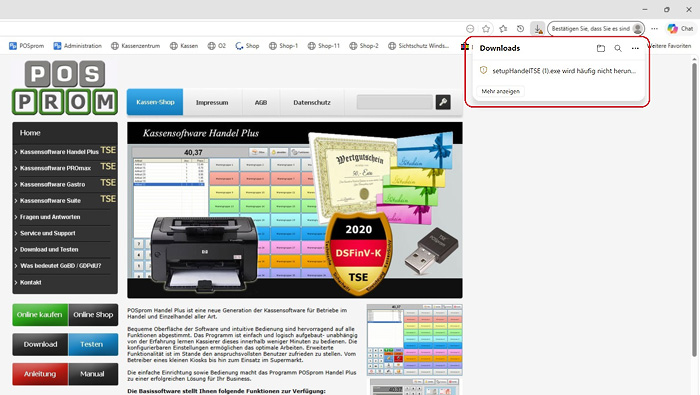
Task: Open the O2 bookmark
Action: 217,46
